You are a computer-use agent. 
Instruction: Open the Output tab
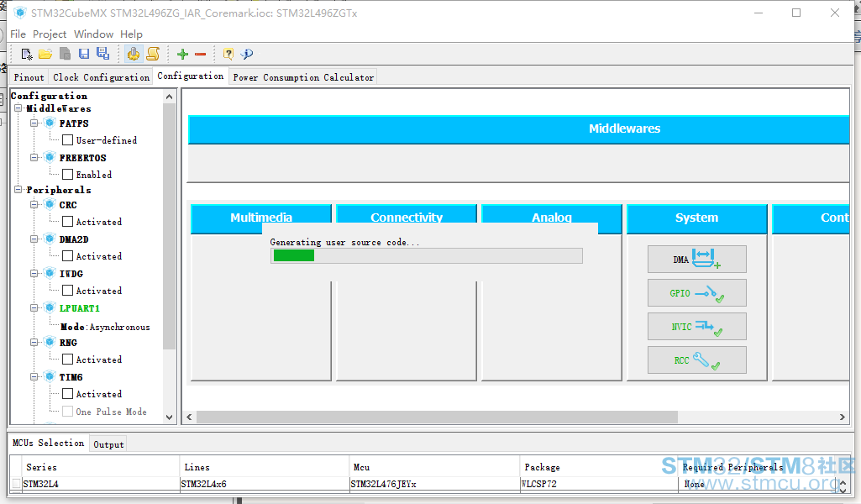[x=108, y=444]
